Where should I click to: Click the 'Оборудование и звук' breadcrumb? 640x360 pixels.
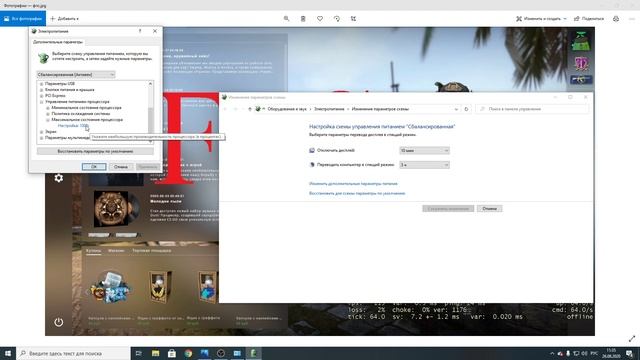coord(287,109)
